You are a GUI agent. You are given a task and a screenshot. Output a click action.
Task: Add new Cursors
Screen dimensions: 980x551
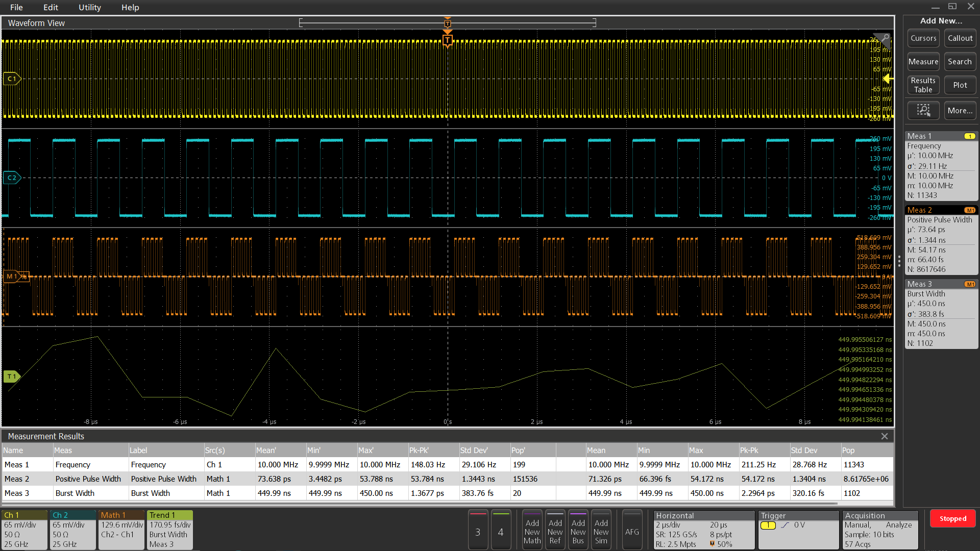[923, 38]
